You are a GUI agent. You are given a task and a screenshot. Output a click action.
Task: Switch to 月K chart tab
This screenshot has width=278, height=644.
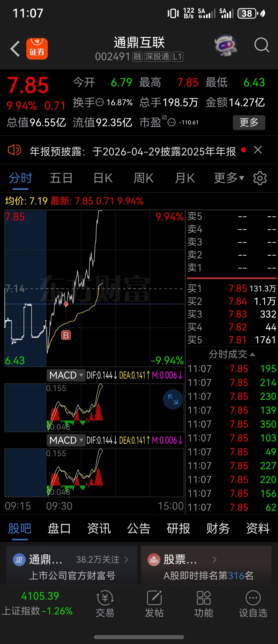pos(185,178)
